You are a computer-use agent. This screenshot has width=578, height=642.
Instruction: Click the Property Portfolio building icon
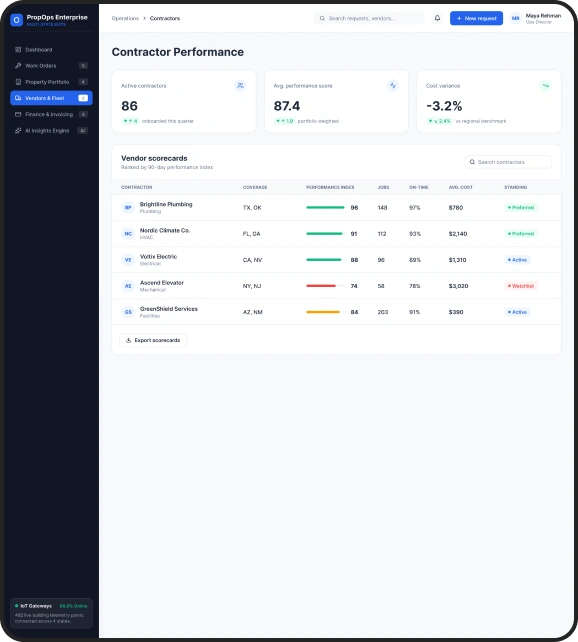click(x=18, y=82)
